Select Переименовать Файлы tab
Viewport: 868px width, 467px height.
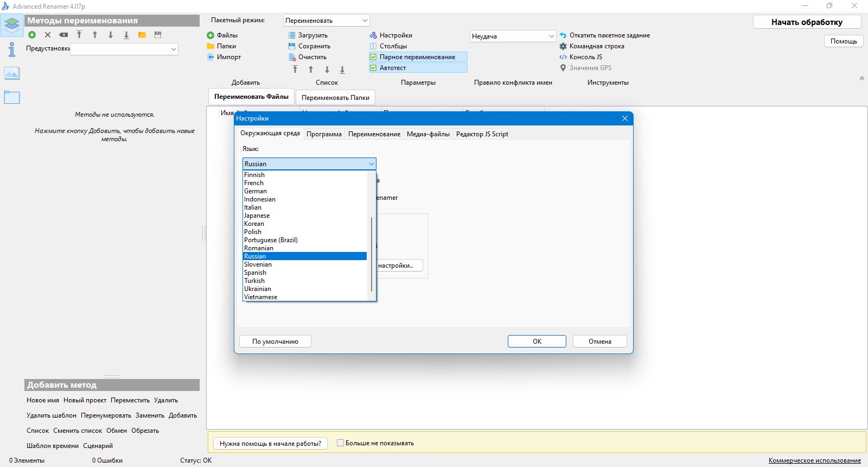[x=251, y=97]
